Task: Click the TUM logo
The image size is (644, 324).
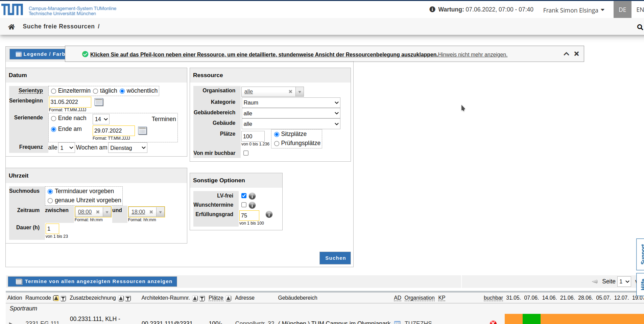Action: (12, 9)
